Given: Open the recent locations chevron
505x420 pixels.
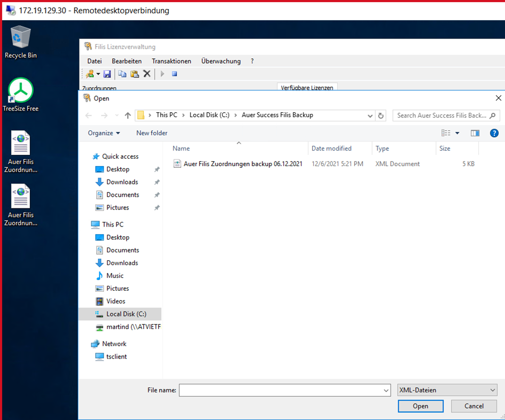Looking at the screenshot, I should pos(116,115).
